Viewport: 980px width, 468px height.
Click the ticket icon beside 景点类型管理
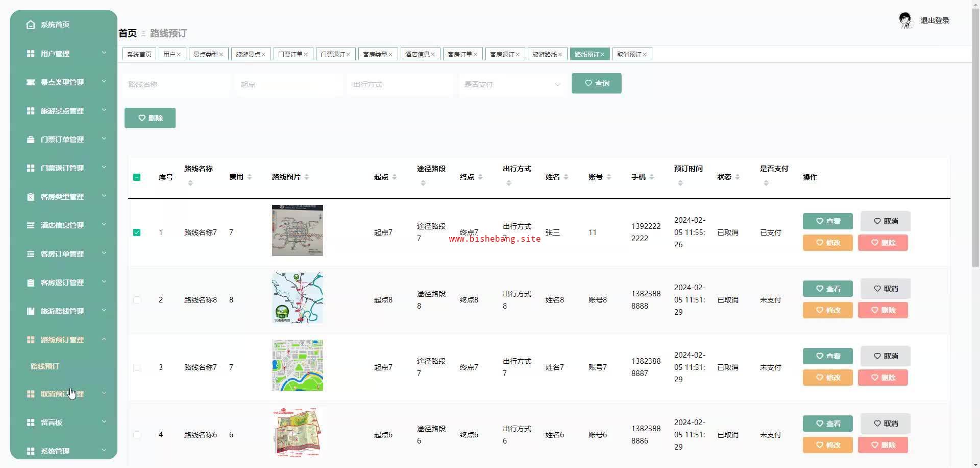tap(31, 82)
